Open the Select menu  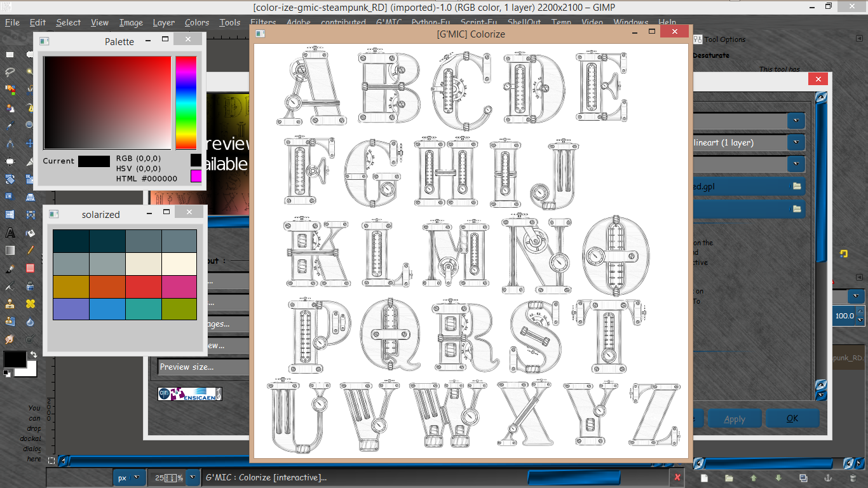click(68, 22)
